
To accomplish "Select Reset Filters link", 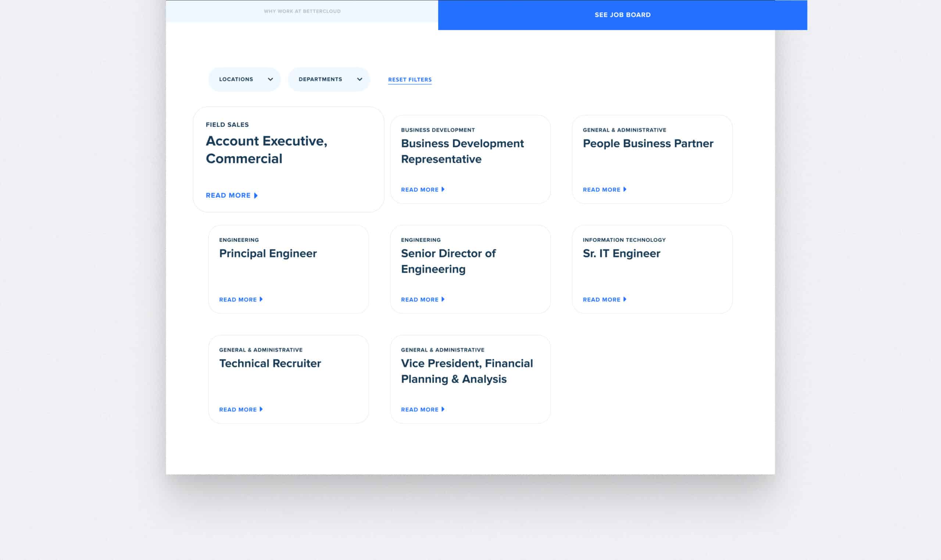I will [x=409, y=79].
